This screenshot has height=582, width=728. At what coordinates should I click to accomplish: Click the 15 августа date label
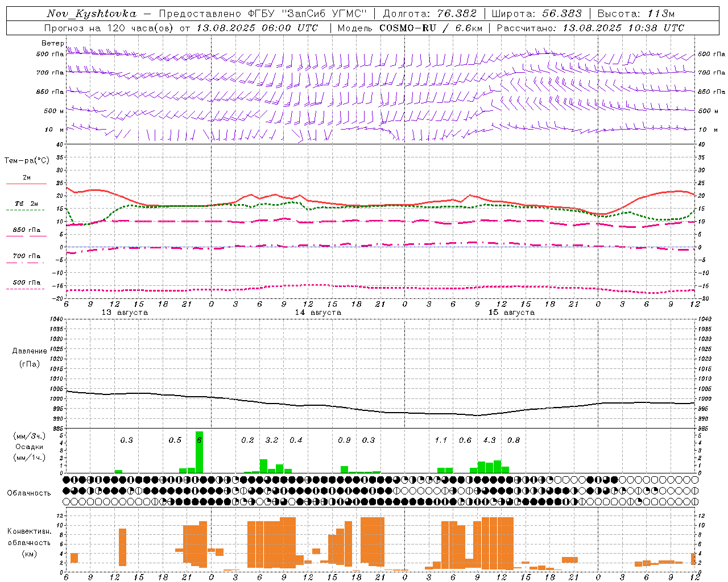[x=511, y=313]
